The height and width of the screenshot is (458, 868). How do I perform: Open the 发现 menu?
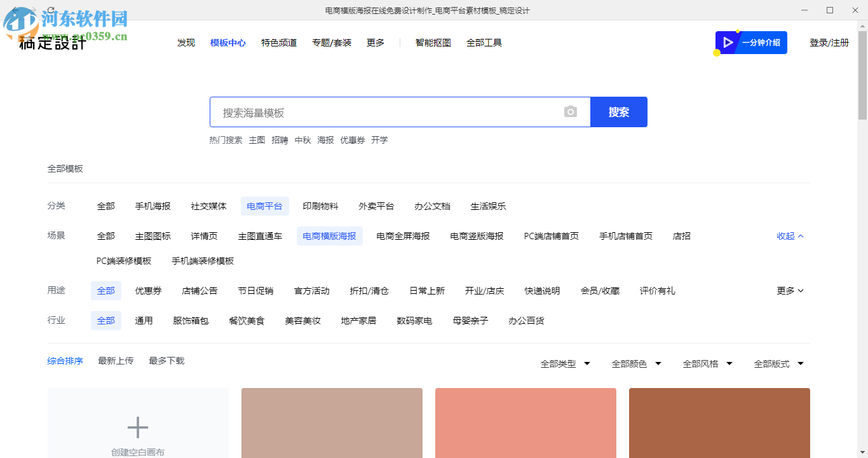186,43
